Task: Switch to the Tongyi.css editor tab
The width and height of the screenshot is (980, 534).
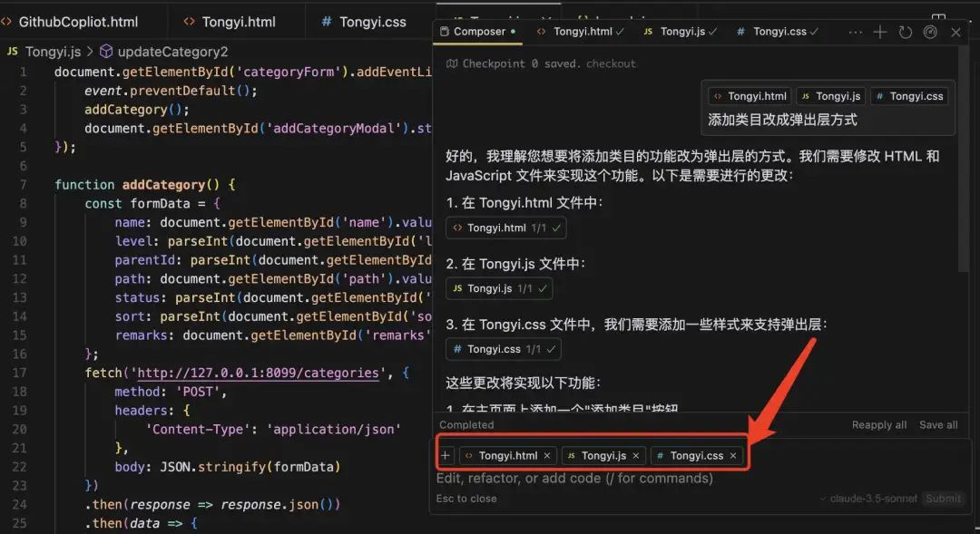Action: tap(364, 22)
